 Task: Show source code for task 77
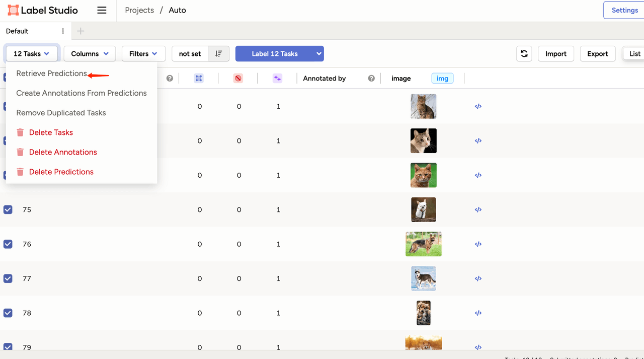coord(478,278)
